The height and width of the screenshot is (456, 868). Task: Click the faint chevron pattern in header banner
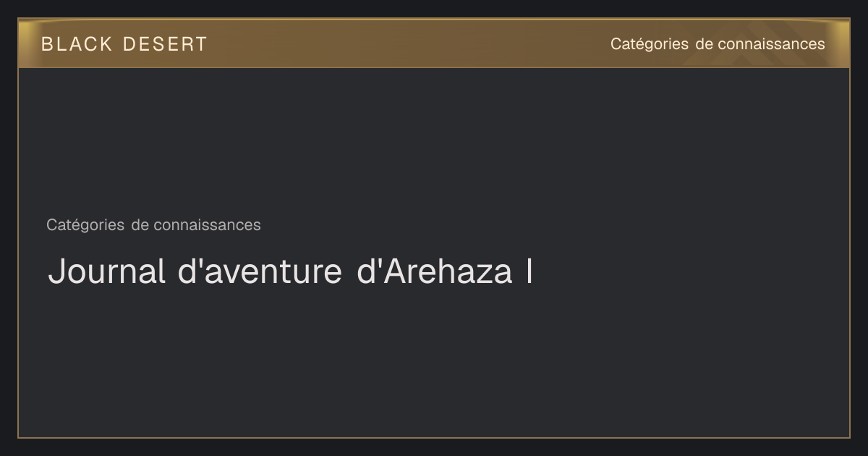click(x=731, y=56)
